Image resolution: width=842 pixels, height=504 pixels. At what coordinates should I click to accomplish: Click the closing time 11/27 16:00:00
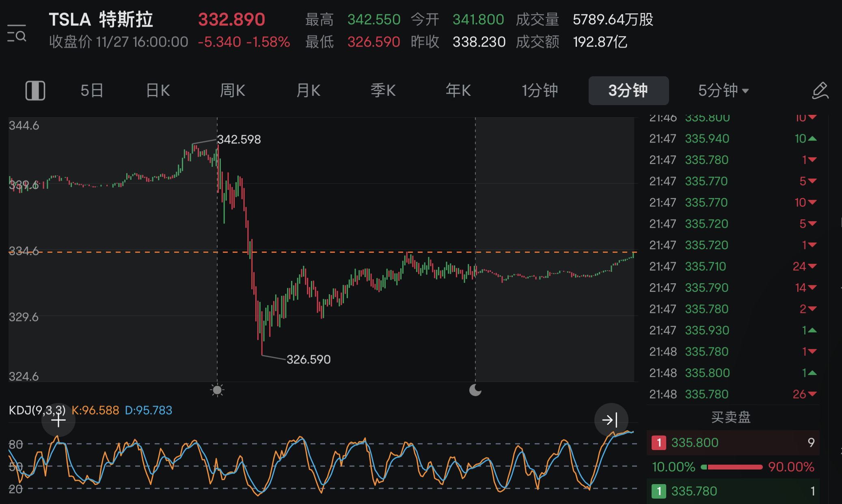[x=142, y=42]
